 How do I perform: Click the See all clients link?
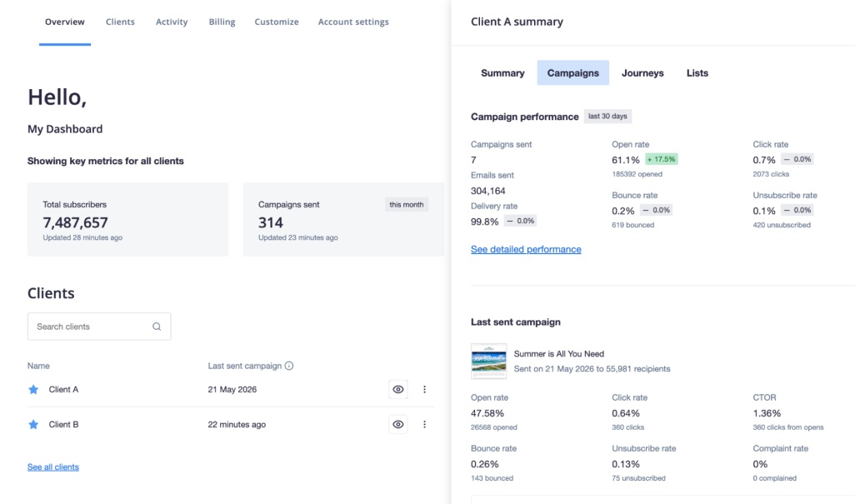click(x=52, y=467)
